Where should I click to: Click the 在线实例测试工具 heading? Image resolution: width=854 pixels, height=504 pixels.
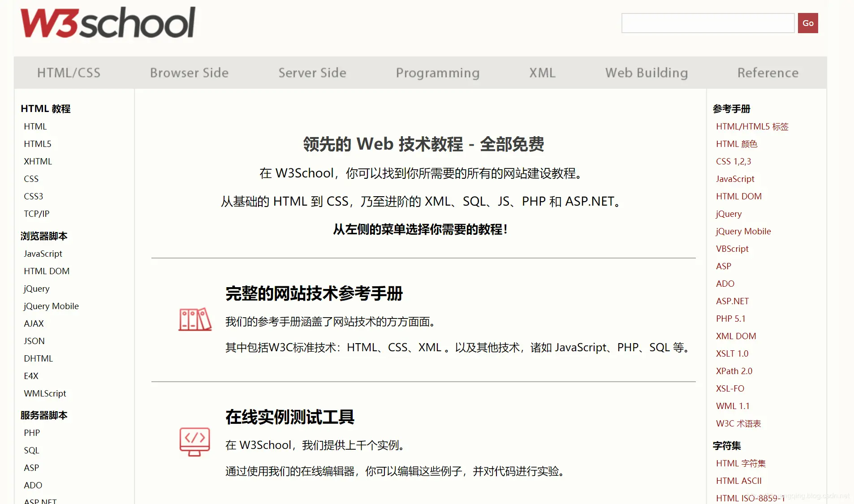click(x=290, y=417)
